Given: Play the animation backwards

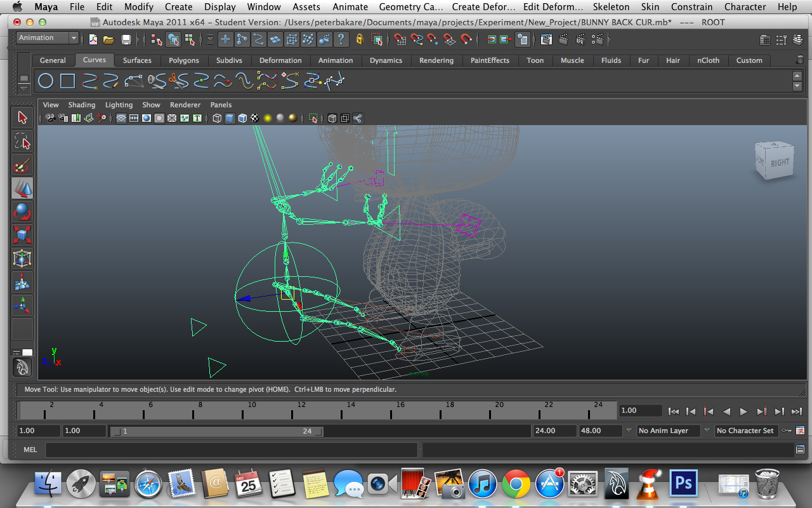Looking at the screenshot, I should 727,411.
